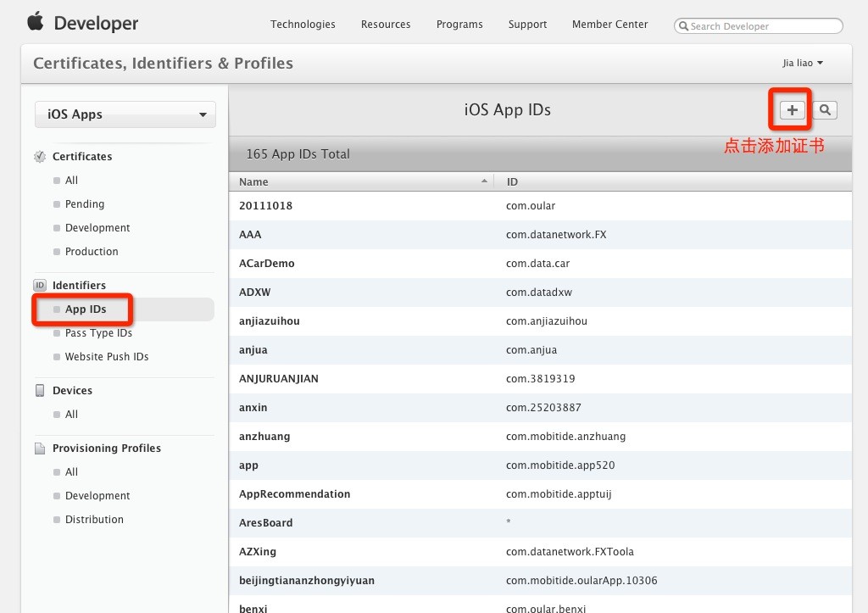Open the beijingtiananzhongyiyuan row
Image resolution: width=868 pixels, height=613 pixels.
(540, 580)
